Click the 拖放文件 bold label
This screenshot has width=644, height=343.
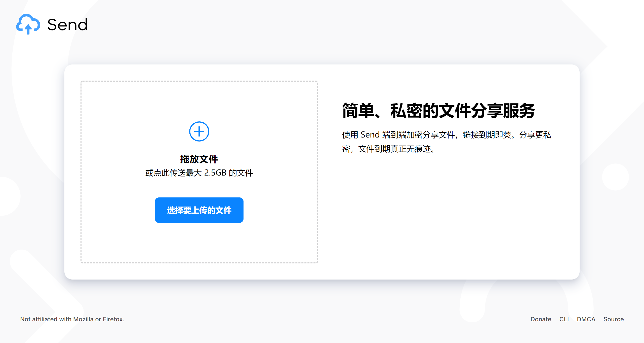point(199,159)
